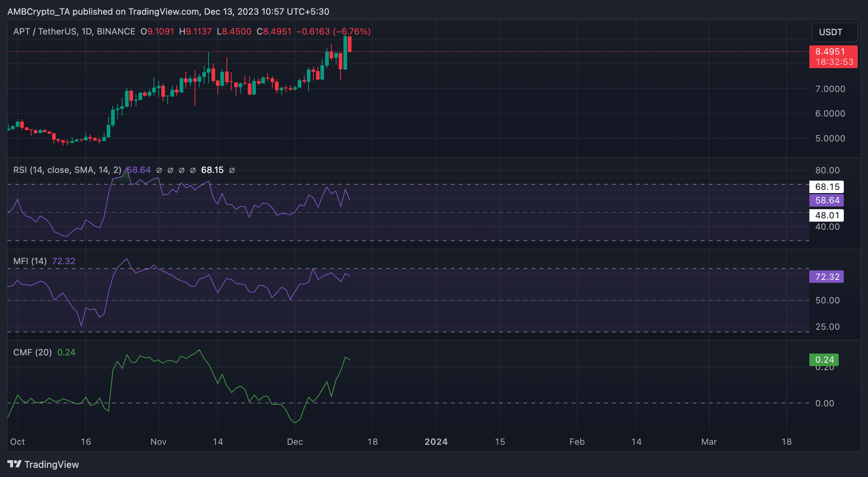The image size is (868, 477).
Task: Click the 0.00 CMF axis label
Action: pos(824,403)
